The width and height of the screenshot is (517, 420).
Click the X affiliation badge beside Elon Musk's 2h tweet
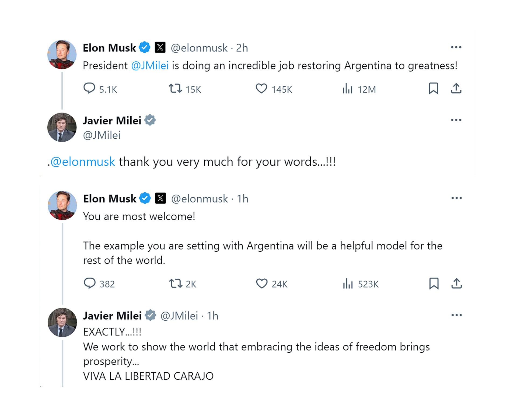pos(160,48)
